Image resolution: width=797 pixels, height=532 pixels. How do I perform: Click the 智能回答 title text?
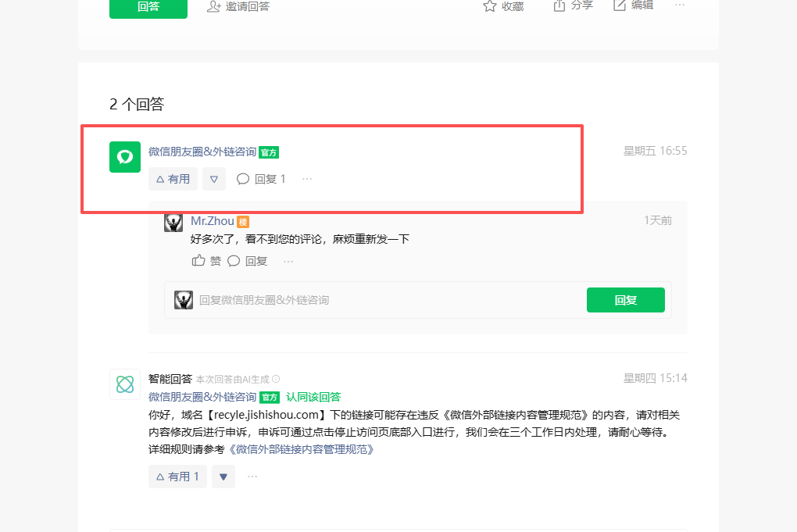coord(170,379)
